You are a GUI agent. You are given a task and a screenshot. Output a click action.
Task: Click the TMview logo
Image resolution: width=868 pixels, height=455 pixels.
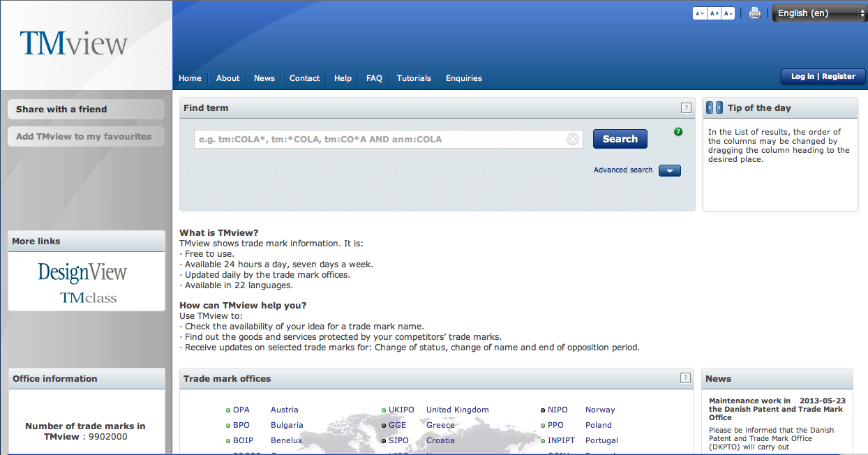(x=73, y=43)
